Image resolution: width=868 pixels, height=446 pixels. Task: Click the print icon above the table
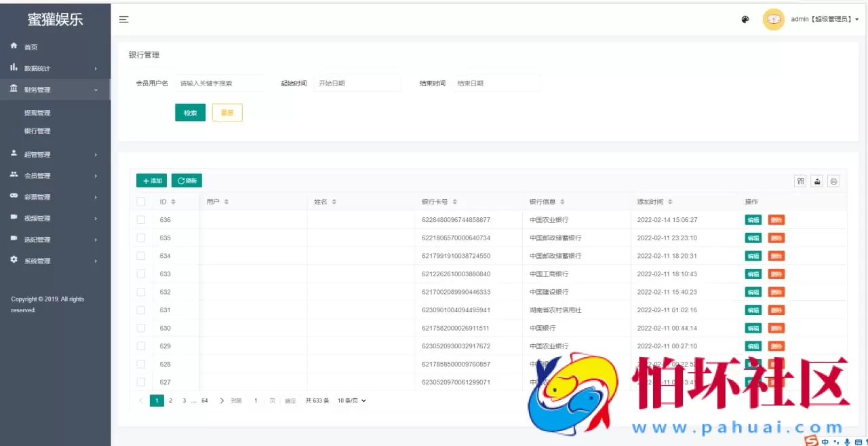(833, 181)
